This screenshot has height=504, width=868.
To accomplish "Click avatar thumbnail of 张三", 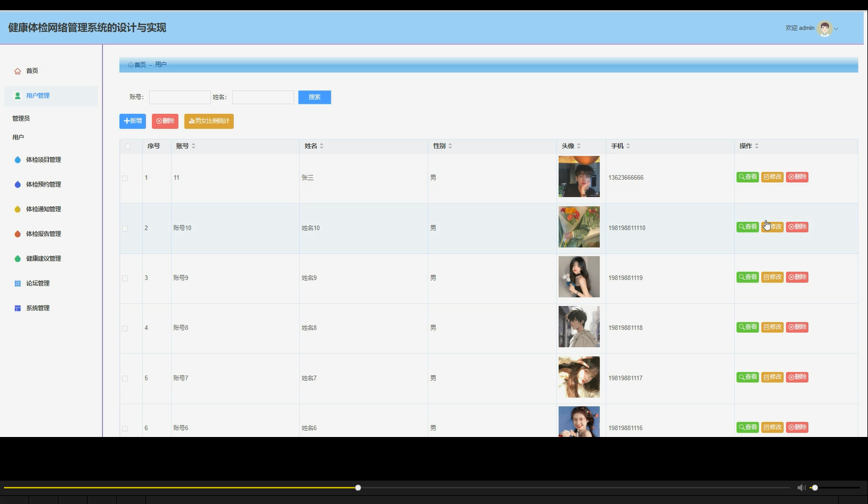I will pos(579,176).
